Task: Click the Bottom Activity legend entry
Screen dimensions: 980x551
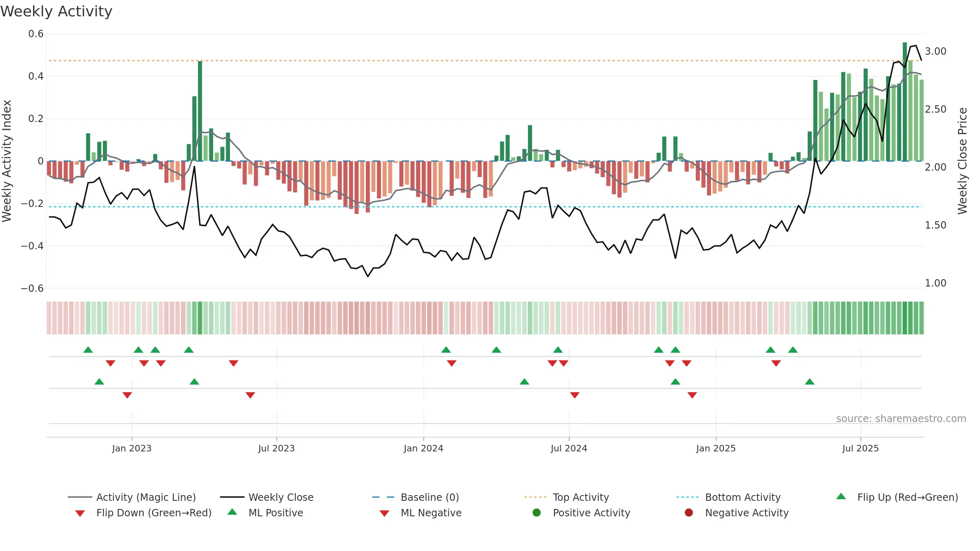Action: pos(728,497)
